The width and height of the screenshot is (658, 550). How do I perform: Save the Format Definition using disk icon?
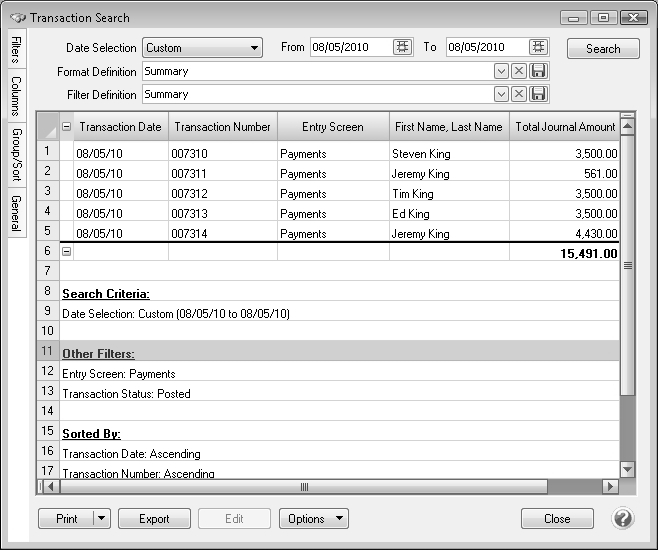click(538, 71)
